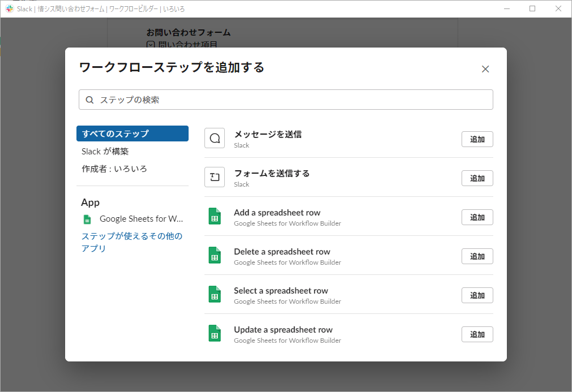Click 追加 for Add a spreadsheet row
The image size is (572, 392).
pos(477,217)
